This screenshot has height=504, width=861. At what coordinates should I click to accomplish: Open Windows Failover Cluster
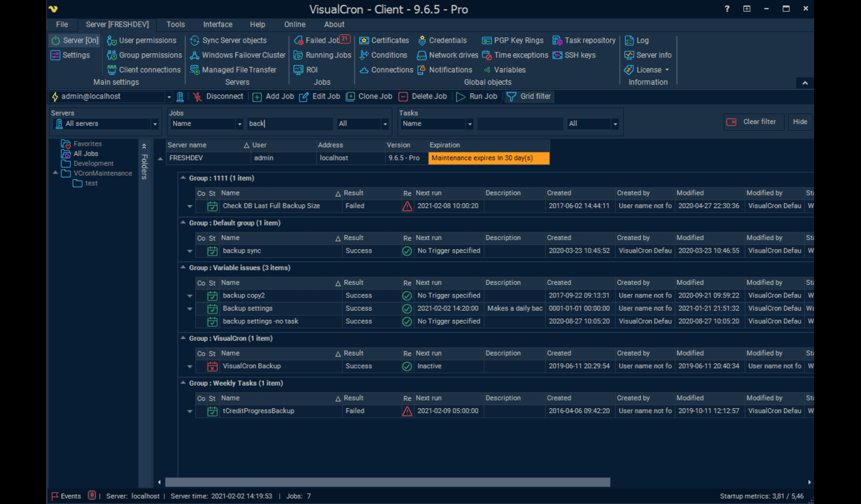[x=238, y=55]
